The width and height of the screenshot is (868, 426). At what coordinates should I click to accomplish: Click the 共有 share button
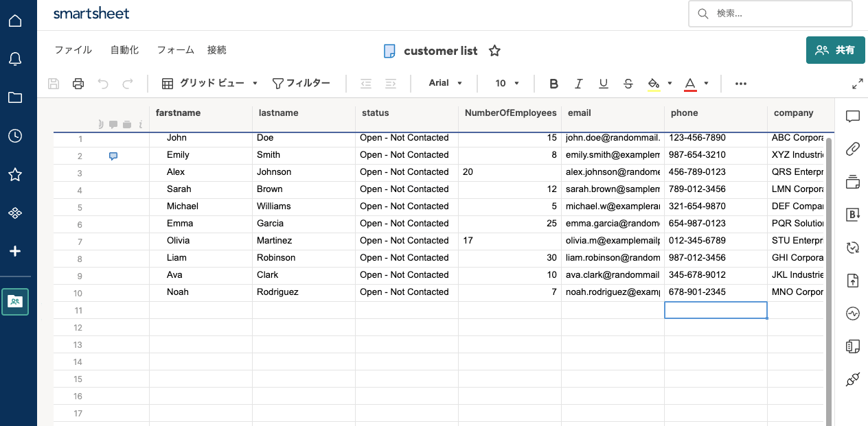[835, 50]
